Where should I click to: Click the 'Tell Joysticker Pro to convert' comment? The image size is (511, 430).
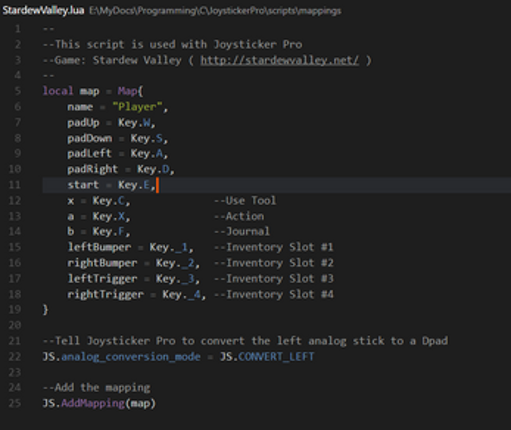point(245,341)
